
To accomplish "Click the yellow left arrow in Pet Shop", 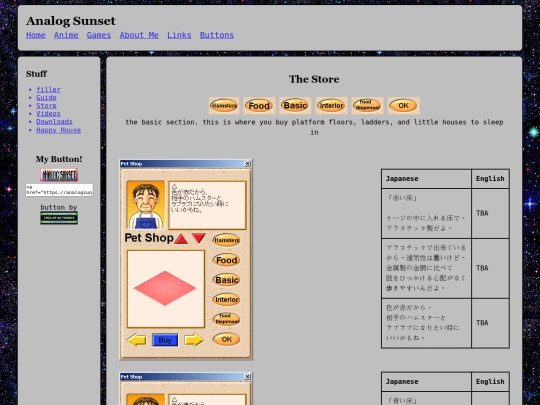I will coord(136,340).
